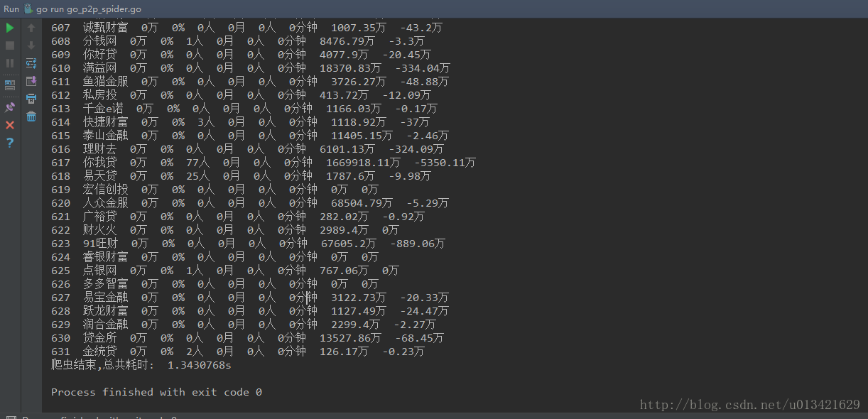Click output row 627 易宝金融
The image size is (868, 419).
click(x=250, y=298)
